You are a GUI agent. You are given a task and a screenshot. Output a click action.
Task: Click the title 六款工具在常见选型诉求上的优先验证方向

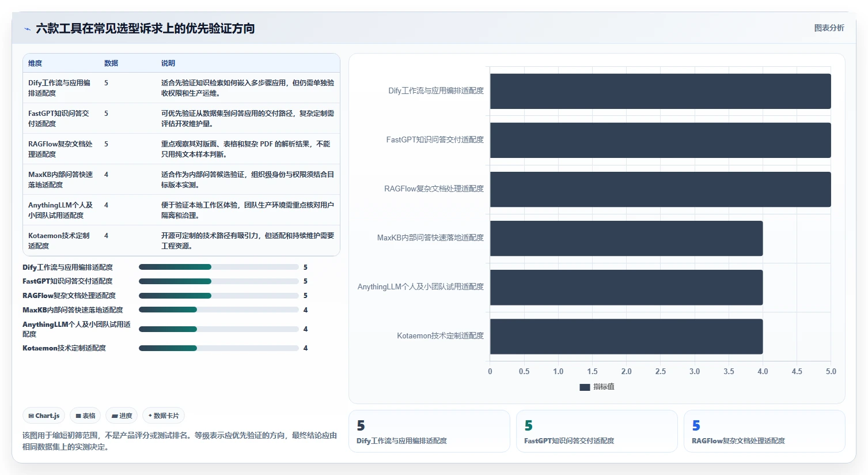(145, 28)
